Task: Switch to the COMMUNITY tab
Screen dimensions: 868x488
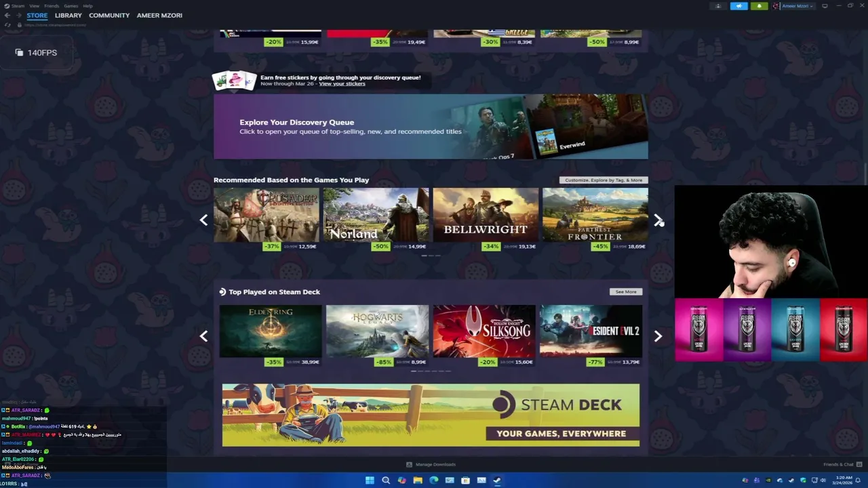Action: 109,16
